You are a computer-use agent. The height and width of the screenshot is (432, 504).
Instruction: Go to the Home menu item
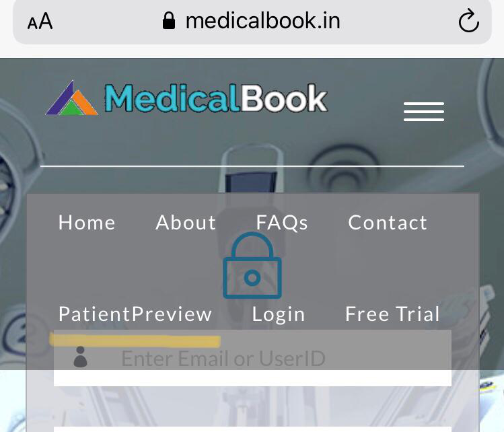pyautogui.click(x=87, y=223)
